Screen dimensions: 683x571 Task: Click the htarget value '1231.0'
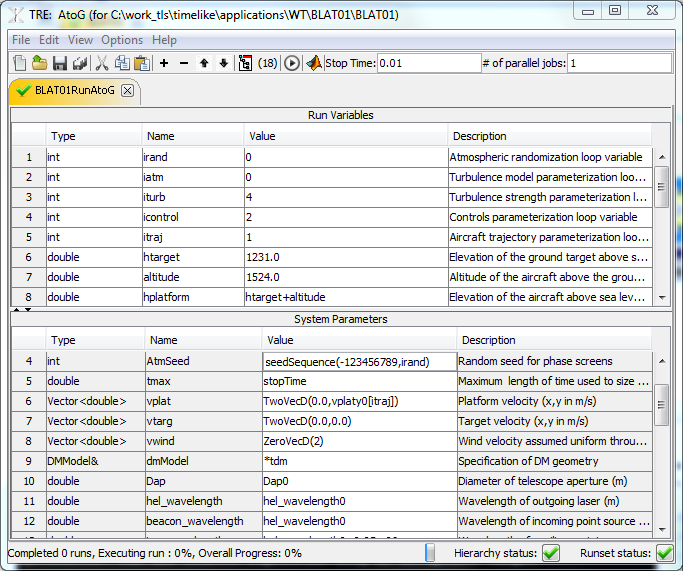[x=346, y=257]
